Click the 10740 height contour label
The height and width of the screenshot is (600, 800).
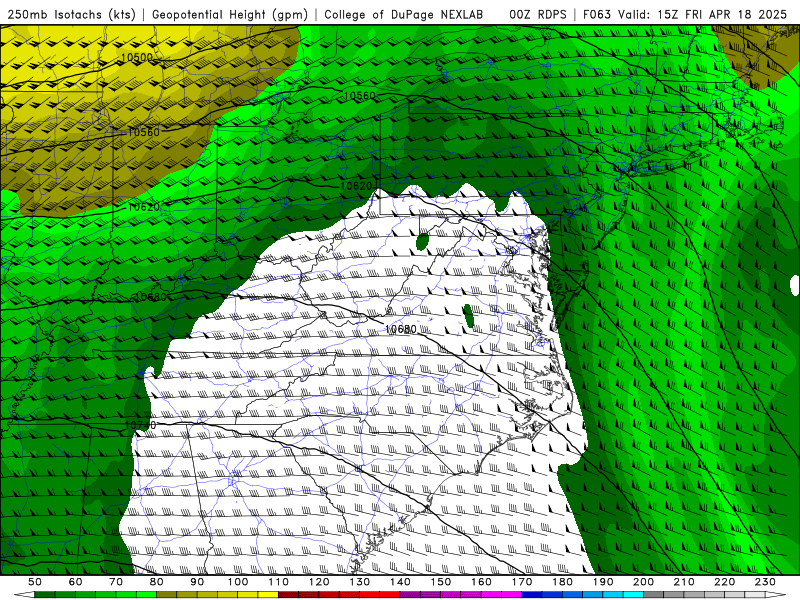click(140, 424)
